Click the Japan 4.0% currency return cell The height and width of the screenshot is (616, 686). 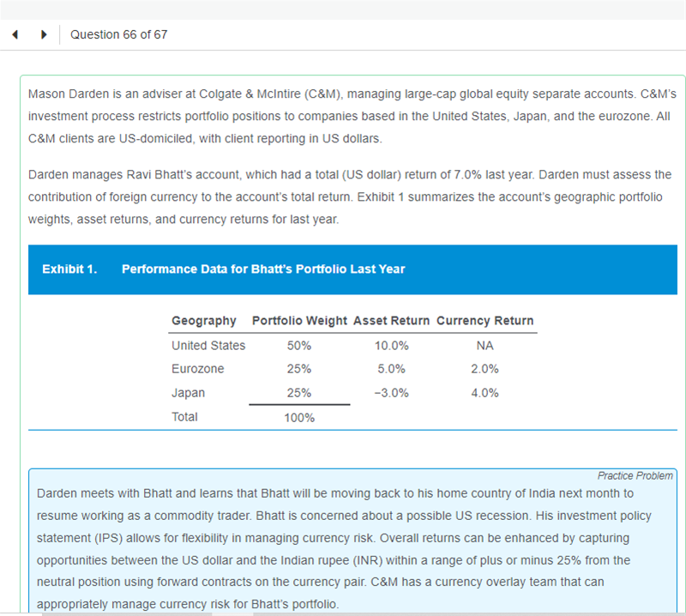coord(484,393)
